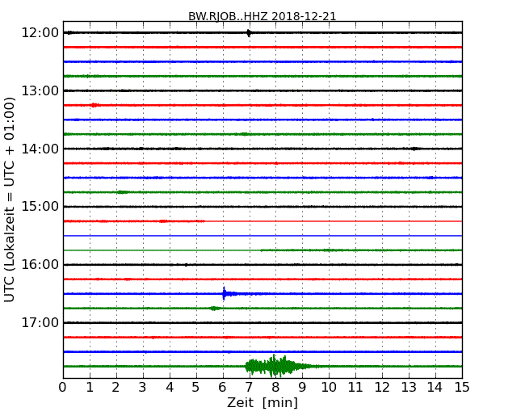Click the x-axis tick label 1
525x420 pixels.
click(90, 388)
